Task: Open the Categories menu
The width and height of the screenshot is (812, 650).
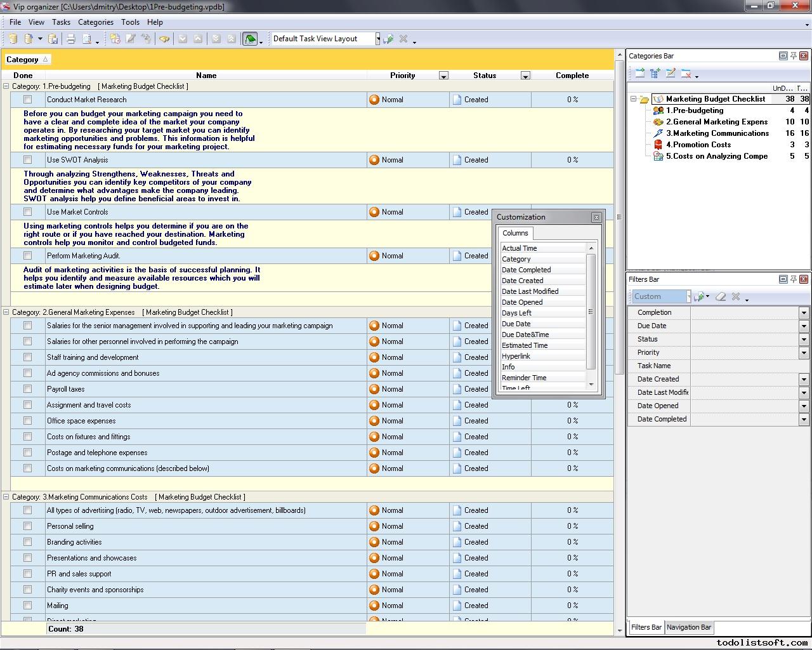Action: (95, 22)
